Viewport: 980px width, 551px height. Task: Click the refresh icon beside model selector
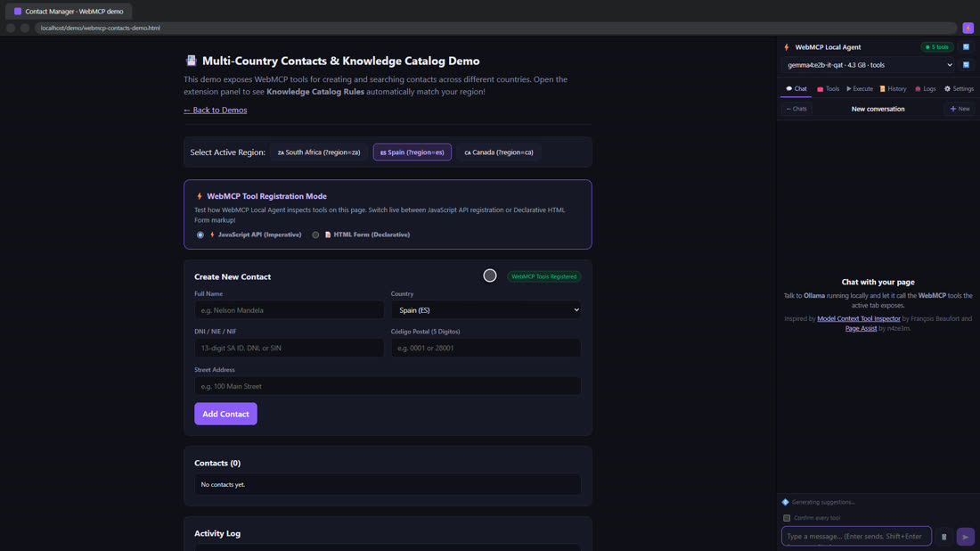point(966,65)
